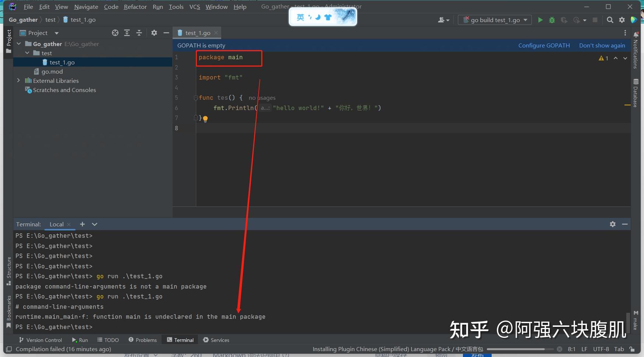Open the Refactor menu
Viewport: 644px width, 357px height.
pyautogui.click(x=135, y=7)
